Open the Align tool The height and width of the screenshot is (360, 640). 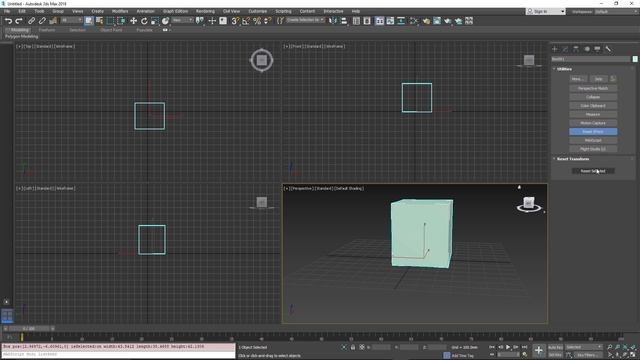tap(344, 21)
